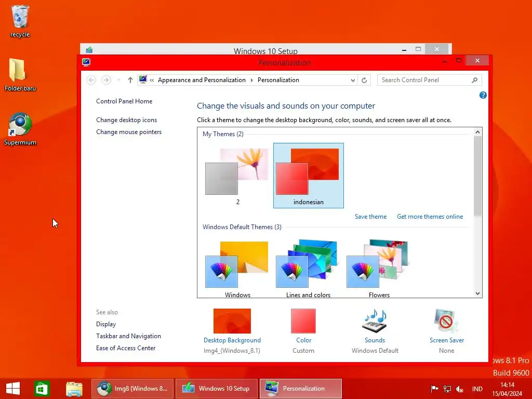Screen dimensions: 532x399
Task: Refresh the Personalization page
Action: click(x=364, y=80)
